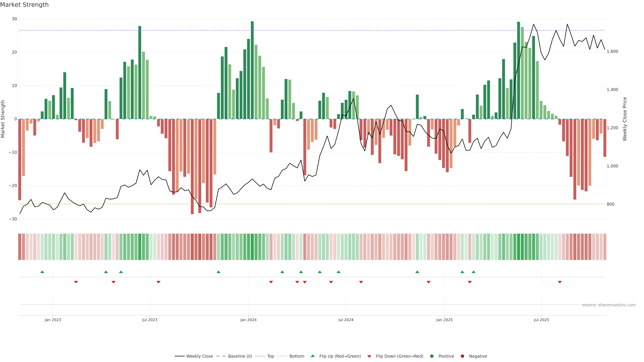
Task: Click the Market Strength y-axis title
Action: 3,119
